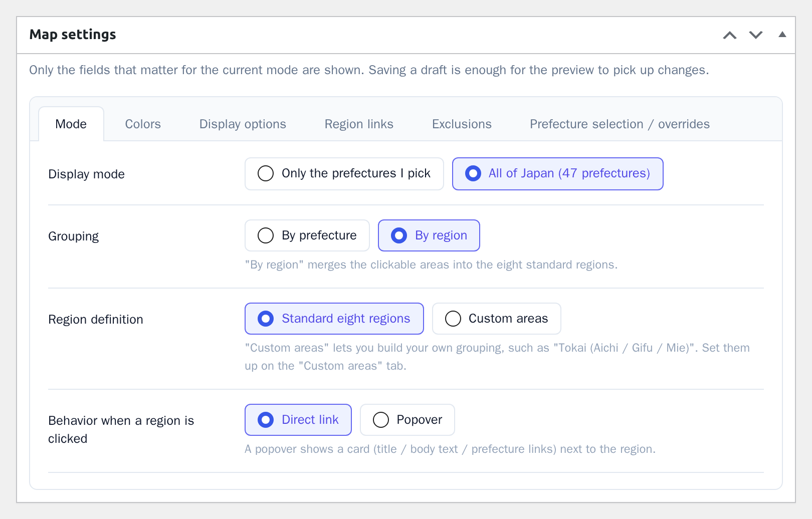The height and width of the screenshot is (519, 812).
Task: Click the Display mode label
Action: click(86, 174)
